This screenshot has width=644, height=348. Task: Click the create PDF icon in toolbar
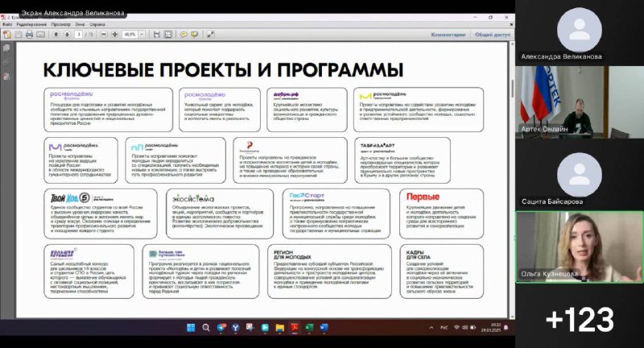(x=7, y=35)
